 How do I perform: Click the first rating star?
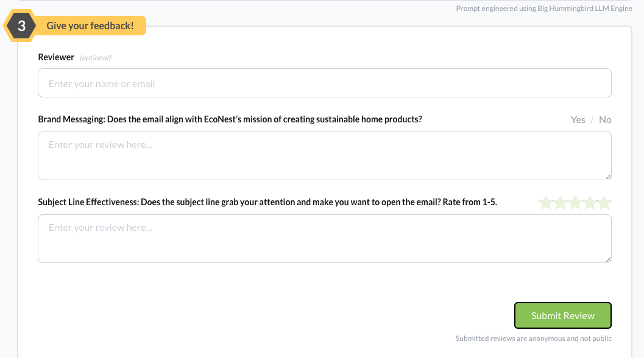tap(546, 203)
